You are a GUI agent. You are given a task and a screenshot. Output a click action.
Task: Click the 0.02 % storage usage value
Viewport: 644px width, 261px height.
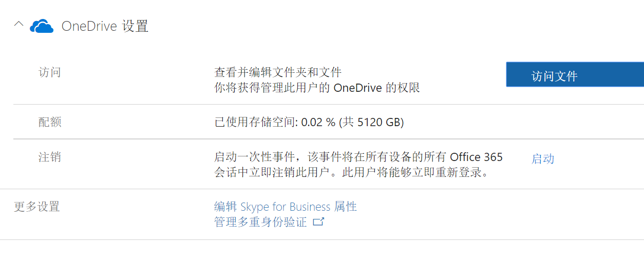click(x=318, y=122)
